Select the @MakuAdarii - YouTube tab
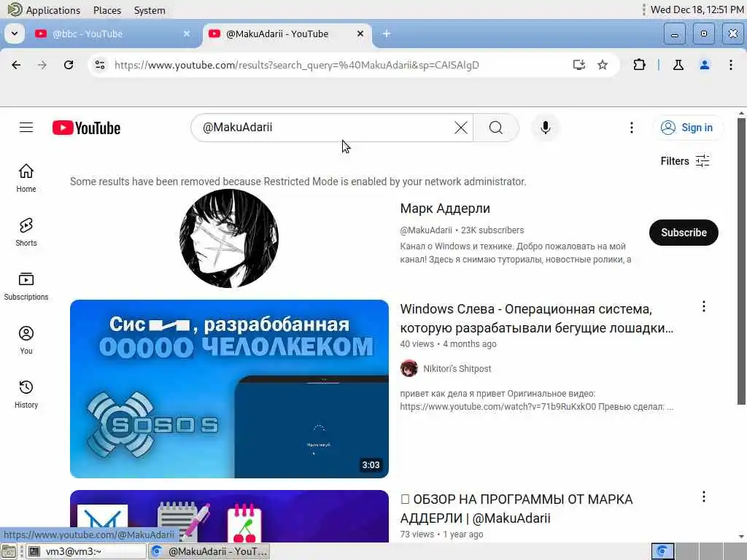747x560 pixels. point(286,34)
